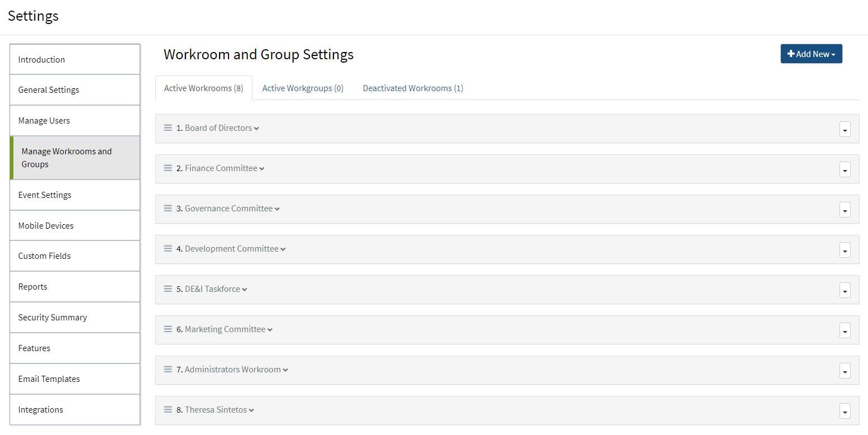Click the reorder handle for Development Committee
The height and width of the screenshot is (435, 868).
[x=168, y=248]
